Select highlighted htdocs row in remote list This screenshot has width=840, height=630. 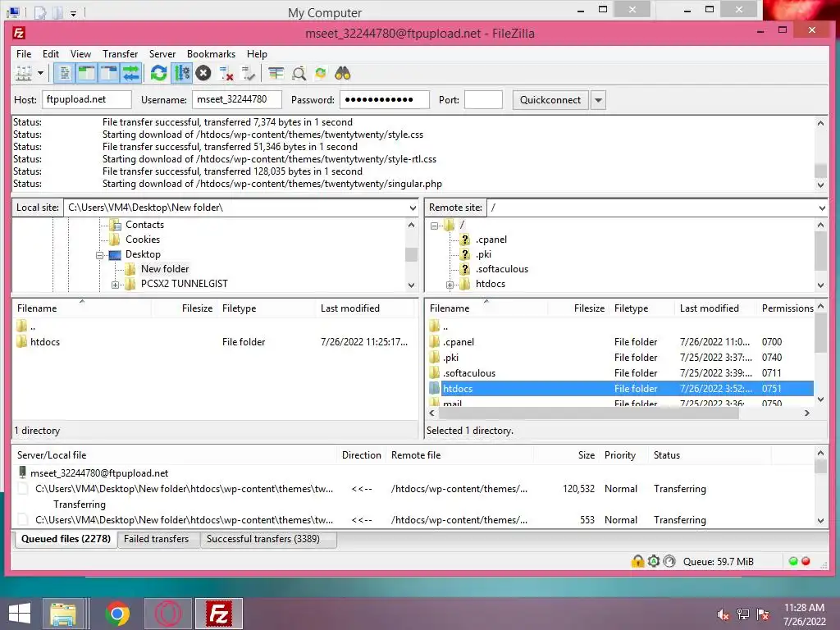click(620, 388)
